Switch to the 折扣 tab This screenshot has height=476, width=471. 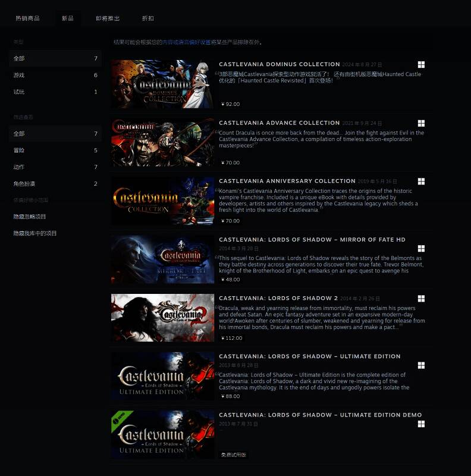tap(148, 18)
